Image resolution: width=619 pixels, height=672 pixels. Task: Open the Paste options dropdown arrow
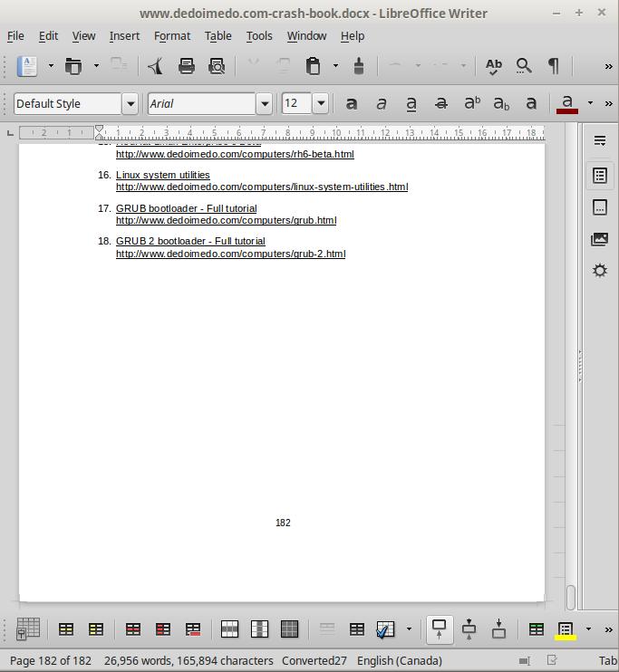335,66
